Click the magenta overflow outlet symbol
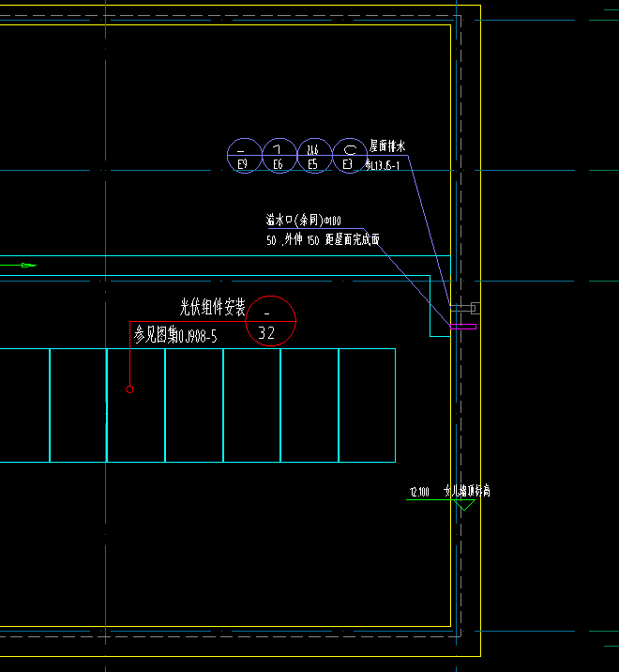 coord(463,328)
